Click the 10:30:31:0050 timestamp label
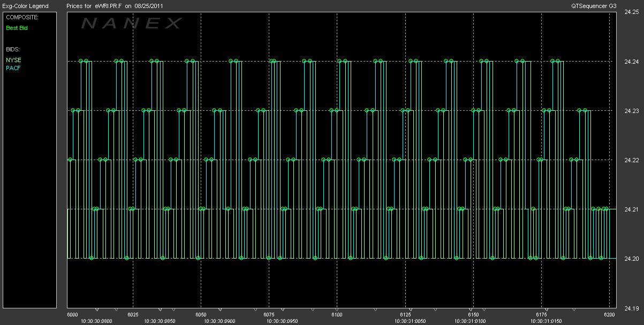 411,321
